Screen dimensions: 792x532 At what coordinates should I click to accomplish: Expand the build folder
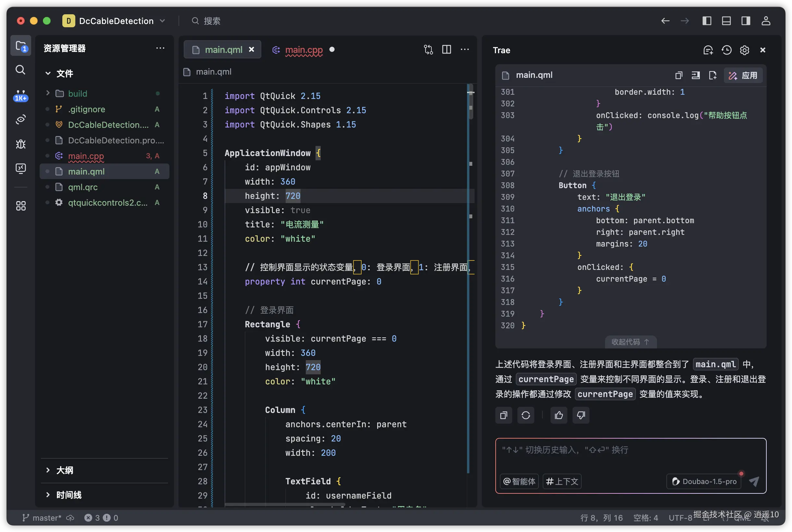(x=48, y=93)
